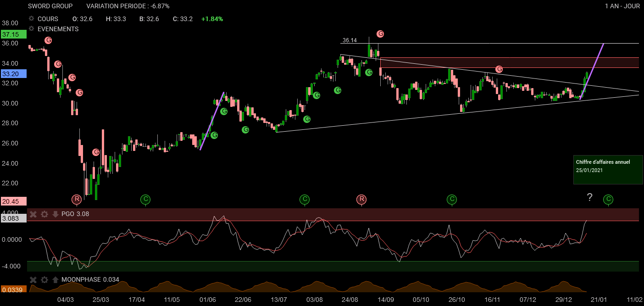Move PGO panel down with arrow

56,214
